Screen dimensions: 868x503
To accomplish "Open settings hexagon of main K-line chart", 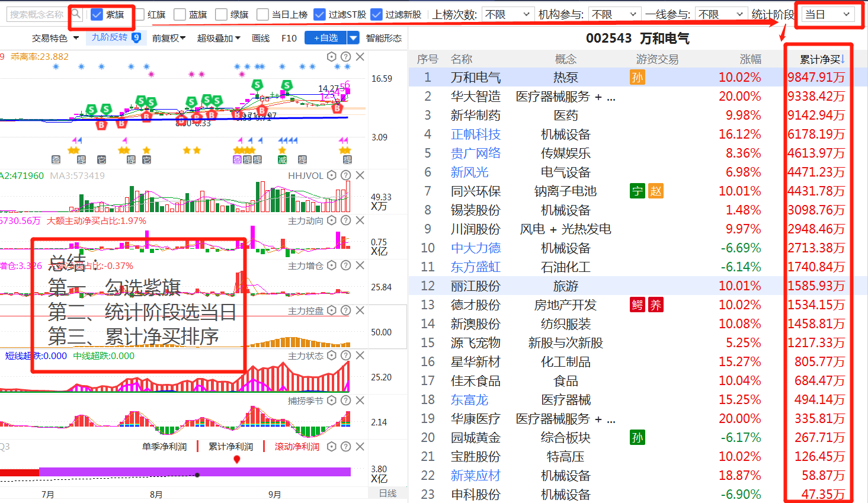I will 332,57.
